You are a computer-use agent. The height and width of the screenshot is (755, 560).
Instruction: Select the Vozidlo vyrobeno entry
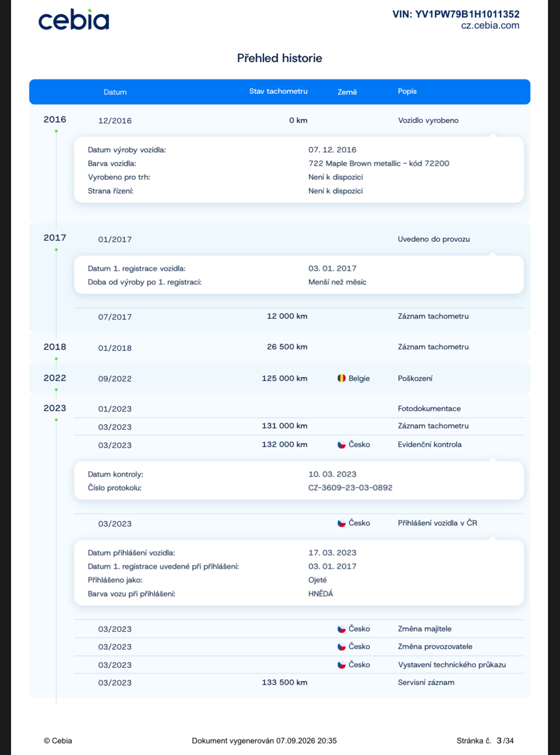pos(428,120)
